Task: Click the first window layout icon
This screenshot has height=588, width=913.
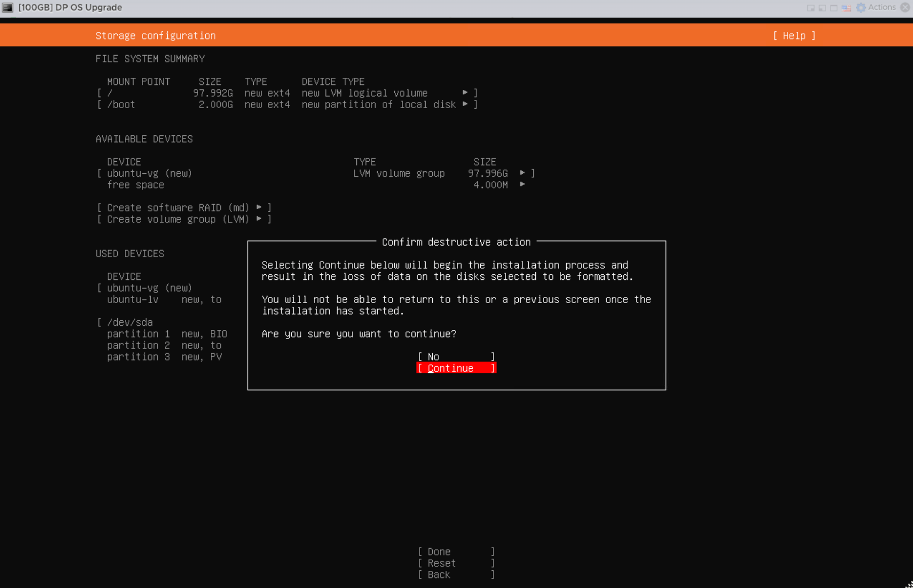Action: point(811,8)
